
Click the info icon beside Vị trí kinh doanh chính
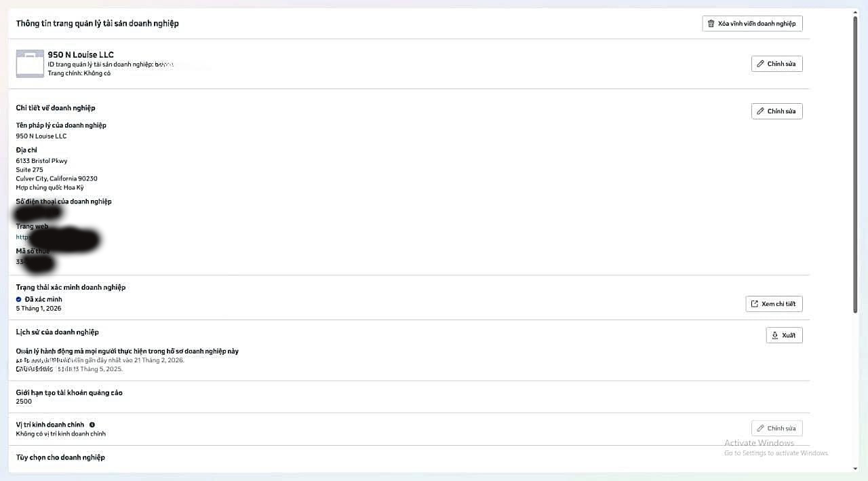[92, 425]
